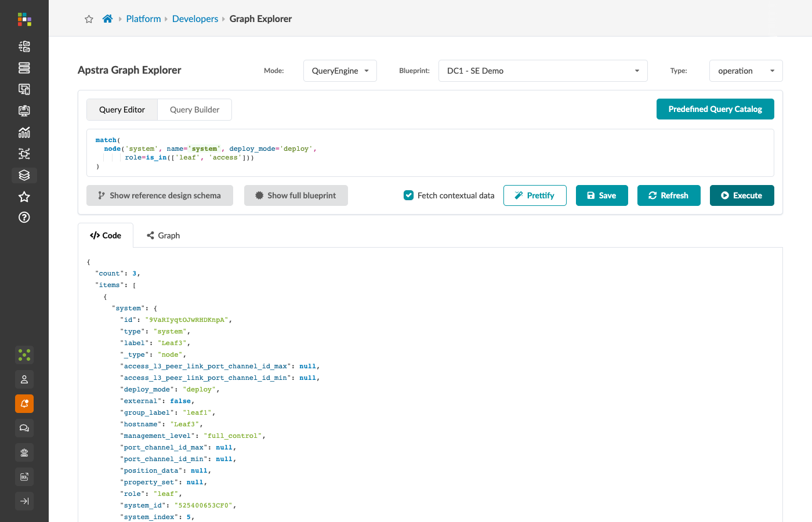The width and height of the screenshot is (812, 522).
Task: Switch to the Query Builder tab
Action: point(195,110)
